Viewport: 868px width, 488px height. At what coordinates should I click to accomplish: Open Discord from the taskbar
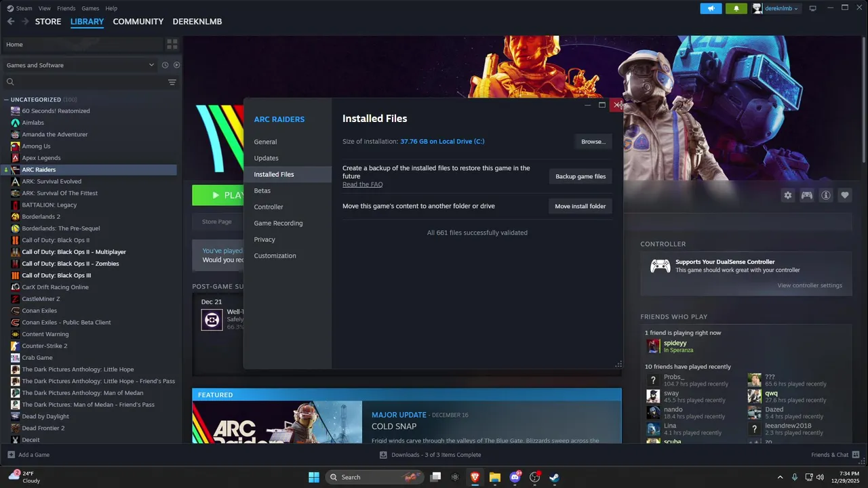[x=515, y=477]
